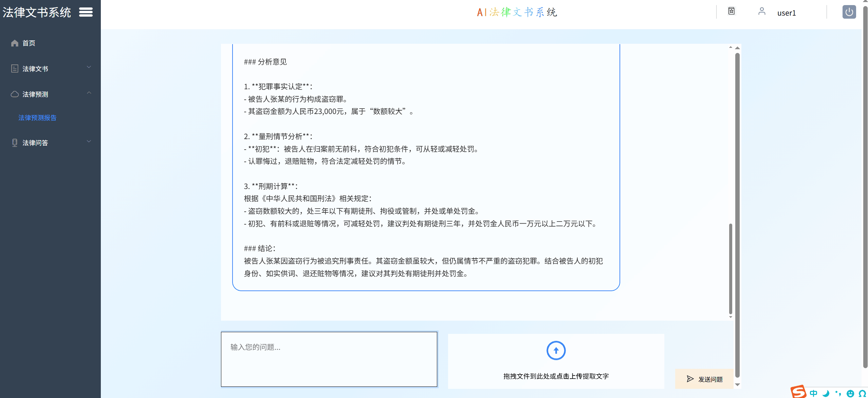Open the 法律预测报告 submenu item
This screenshot has width=868, height=398.
tap(37, 118)
